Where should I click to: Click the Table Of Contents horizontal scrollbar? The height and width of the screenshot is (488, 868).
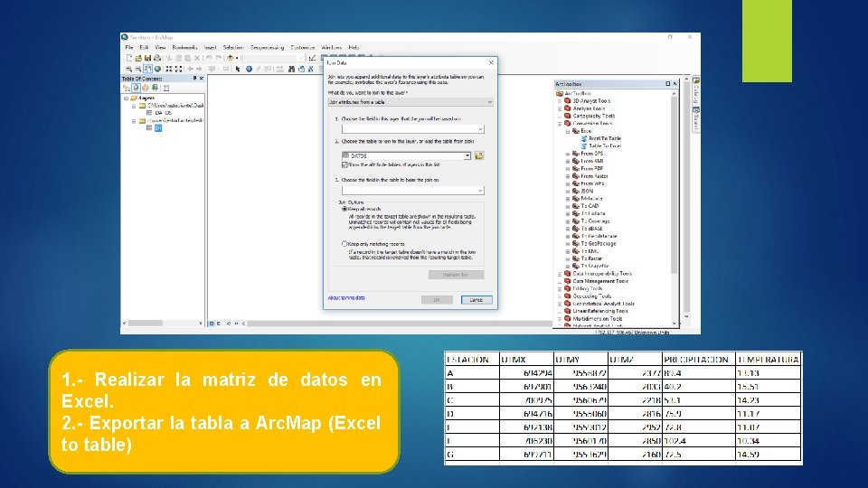click(162, 324)
